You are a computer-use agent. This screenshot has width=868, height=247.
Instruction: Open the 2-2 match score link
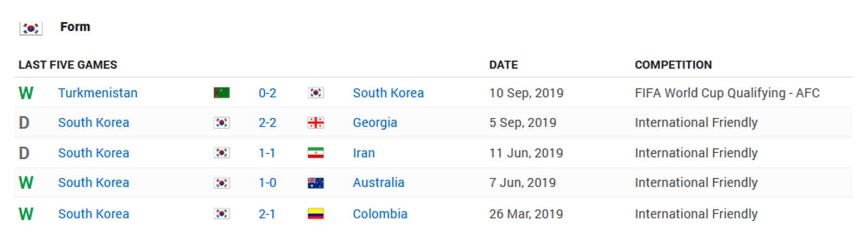point(268,123)
